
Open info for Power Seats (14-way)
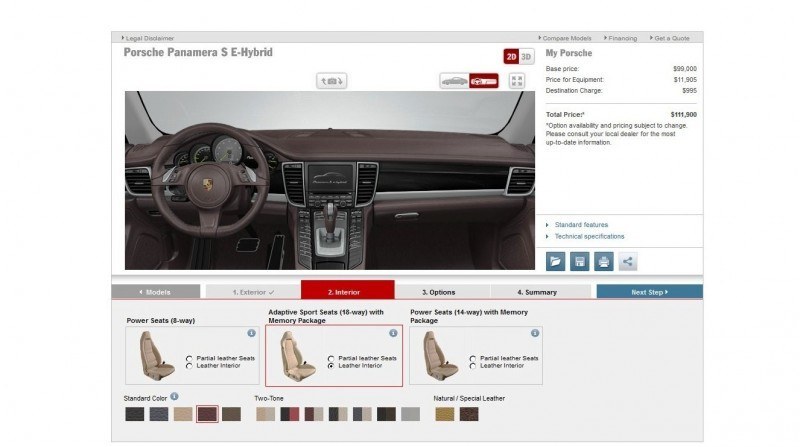[x=535, y=333]
